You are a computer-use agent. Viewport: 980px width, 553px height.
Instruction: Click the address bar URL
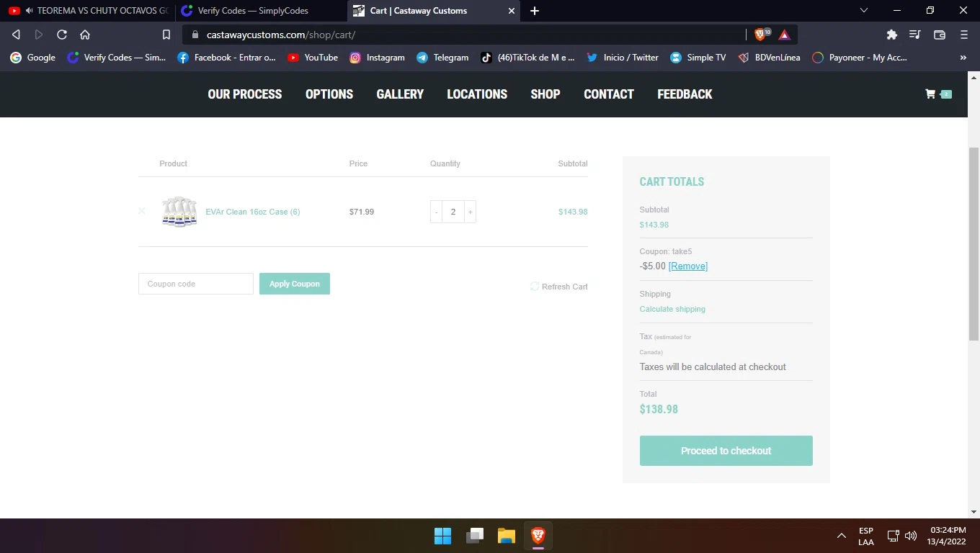click(x=281, y=35)
